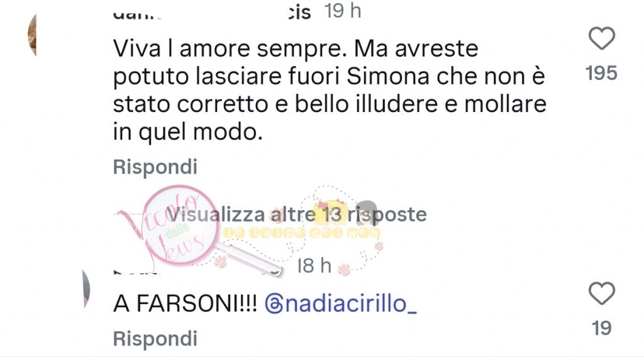The height and width of the screenshot is (357, 644).
Task: Click the Threads logo before nadiacirillo_
Action: [274, 305]
